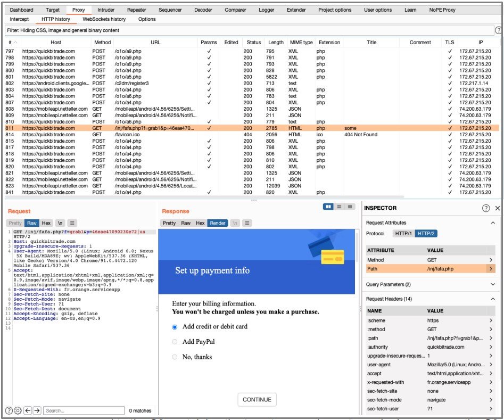Click the Inspector help question mark icon
Image resolution: width=504 pixels, height=420 pixels.
pos(486,208)
